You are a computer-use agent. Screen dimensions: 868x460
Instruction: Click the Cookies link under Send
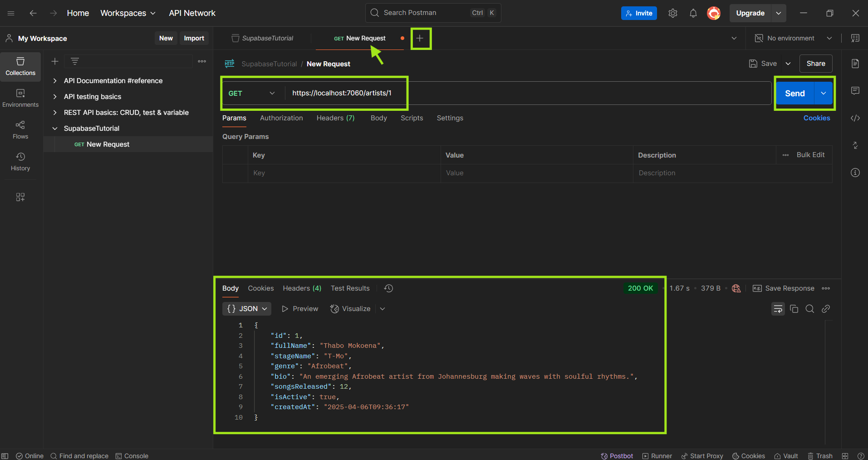click(x=817, y=118)
